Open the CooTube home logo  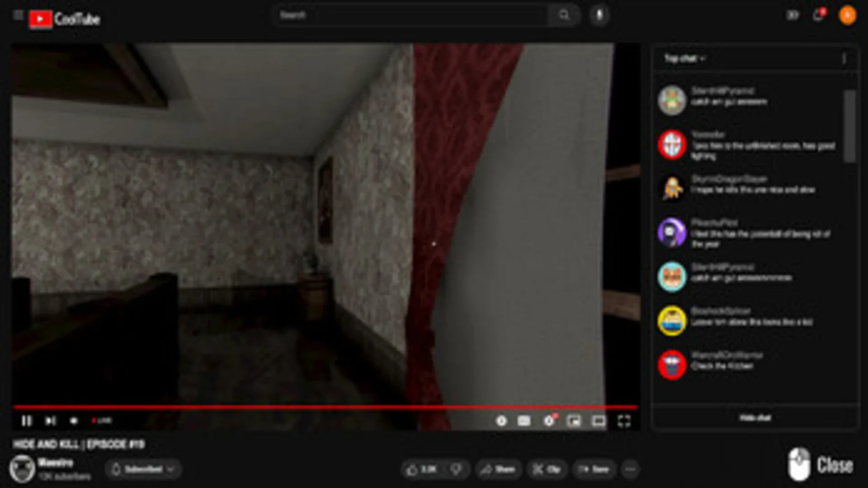click(65, 19)
